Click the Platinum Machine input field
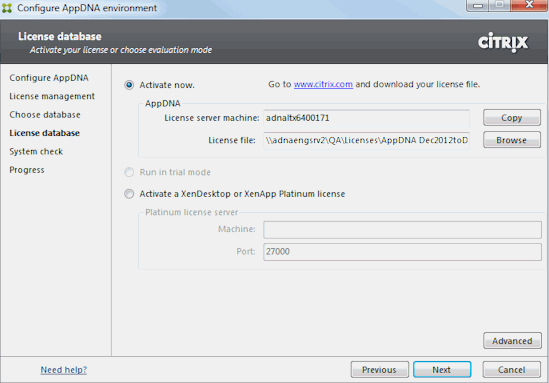The width and height of the screenshot is (549, 383). pos(402,230)
